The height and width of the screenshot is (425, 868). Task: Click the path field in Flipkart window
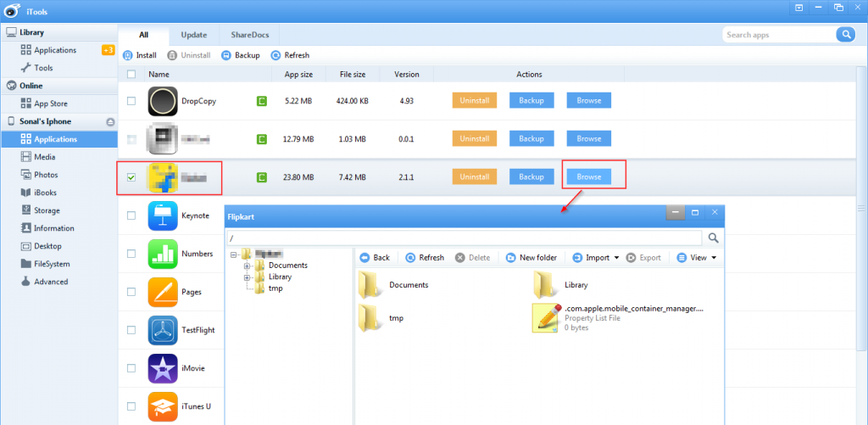click(x=465, y=238)
